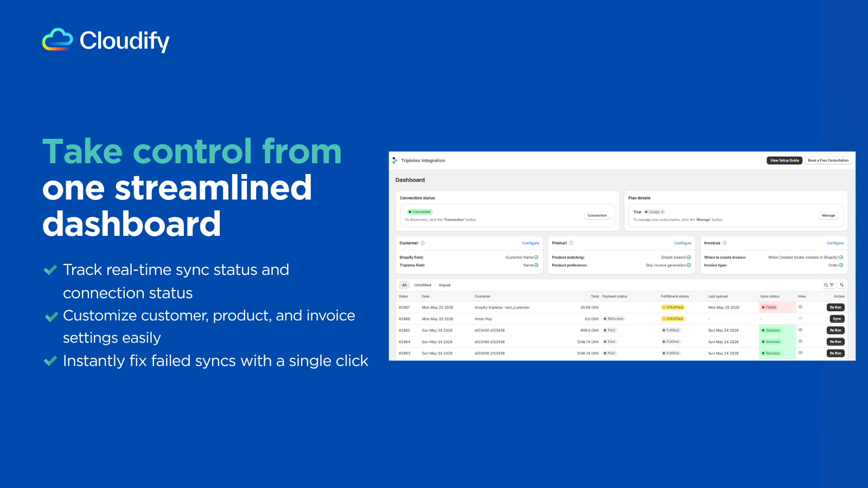Image resolution: width=868 pixels, height=488 pixels.
Task: Click the Dashboard page heading
Action: tap(410, 180)
